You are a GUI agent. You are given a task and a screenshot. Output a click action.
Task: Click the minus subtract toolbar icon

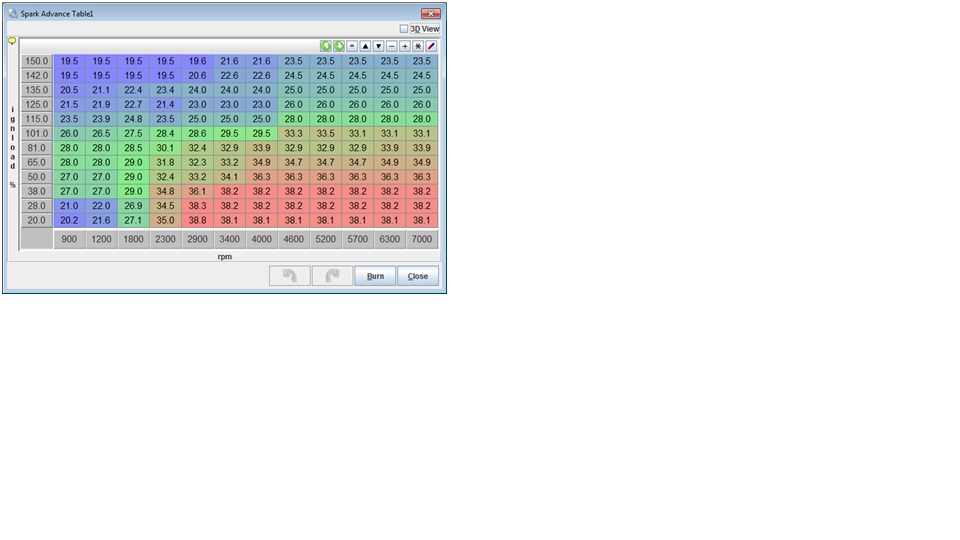pos(392,46)
